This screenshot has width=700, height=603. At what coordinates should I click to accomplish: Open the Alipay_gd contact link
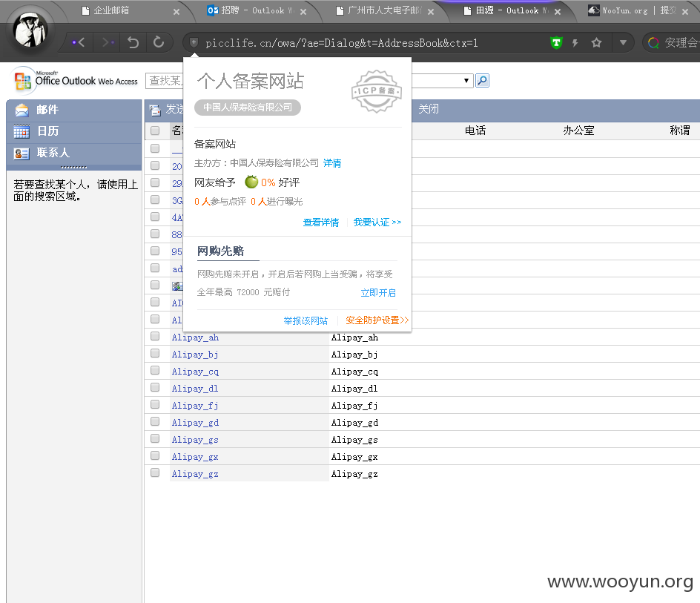click(x=195, y=423)
